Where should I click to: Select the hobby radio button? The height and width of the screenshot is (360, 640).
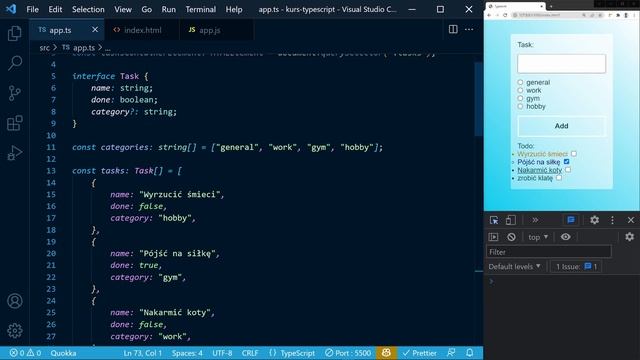coord(520,106)
